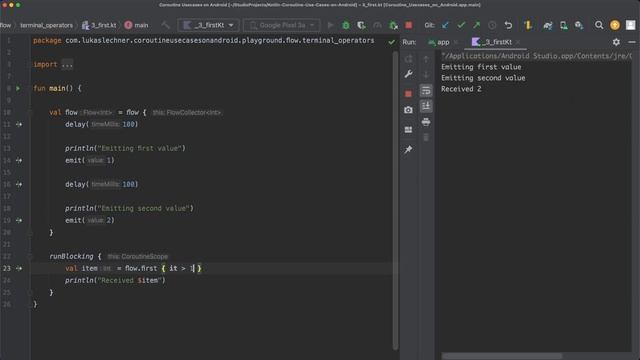The width and height of the screenshot is (640, 360).
Task: Click the Down stack trace arrow
Action: click(426, 75)
